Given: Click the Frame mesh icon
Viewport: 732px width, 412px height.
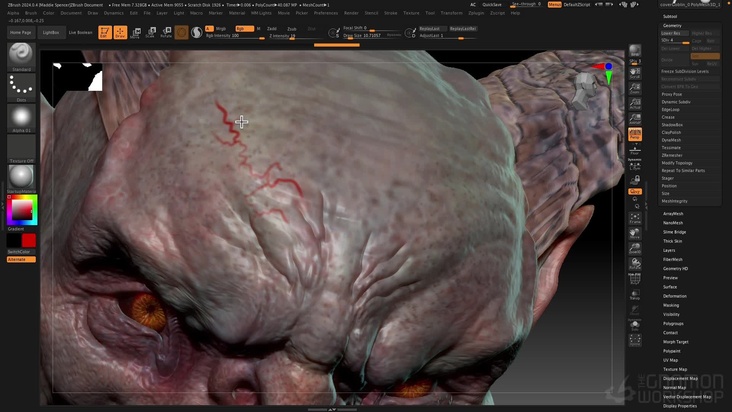Looking at the screenshot, I should [x=635, y=217].
